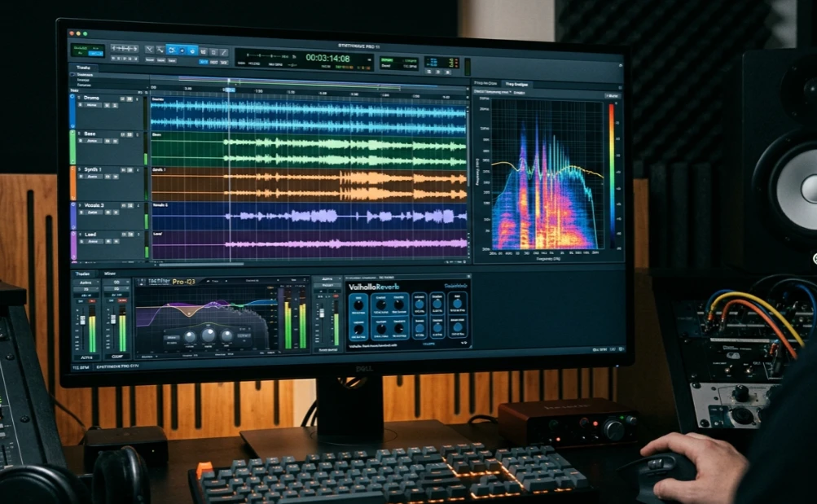
Task: Click the green Tempo display box
Action: 398,64
